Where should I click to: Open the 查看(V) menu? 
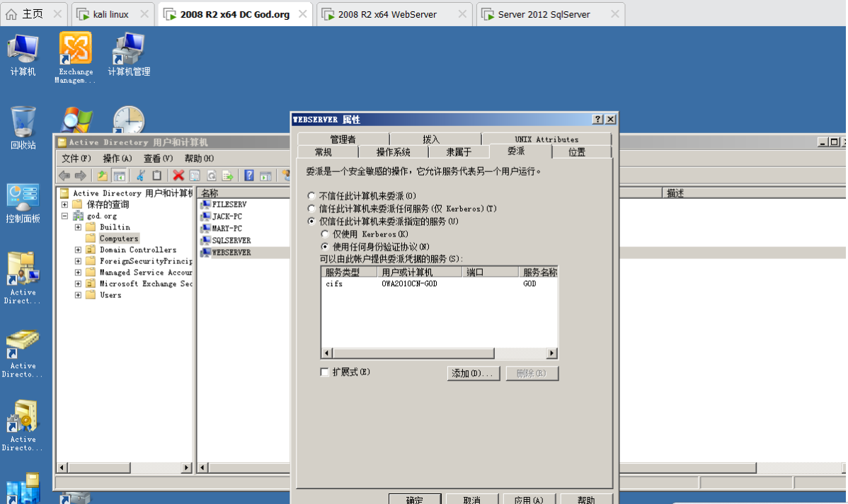[158, 159]
